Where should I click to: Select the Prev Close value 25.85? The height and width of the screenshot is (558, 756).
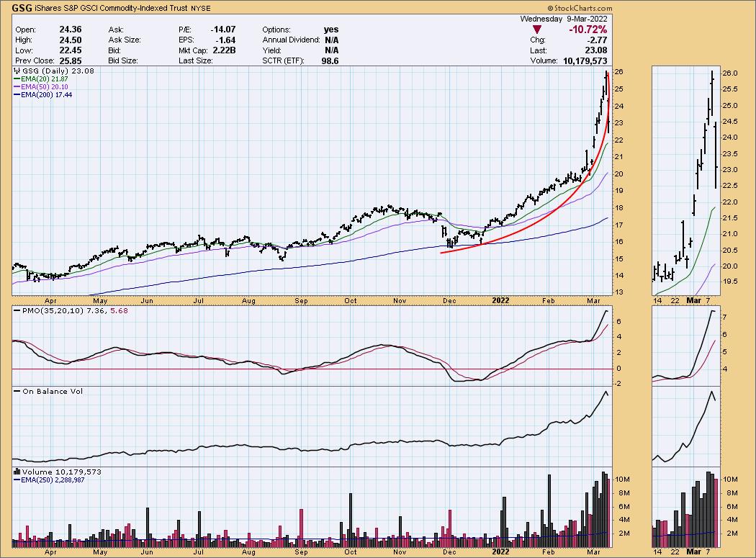(71, 60)
